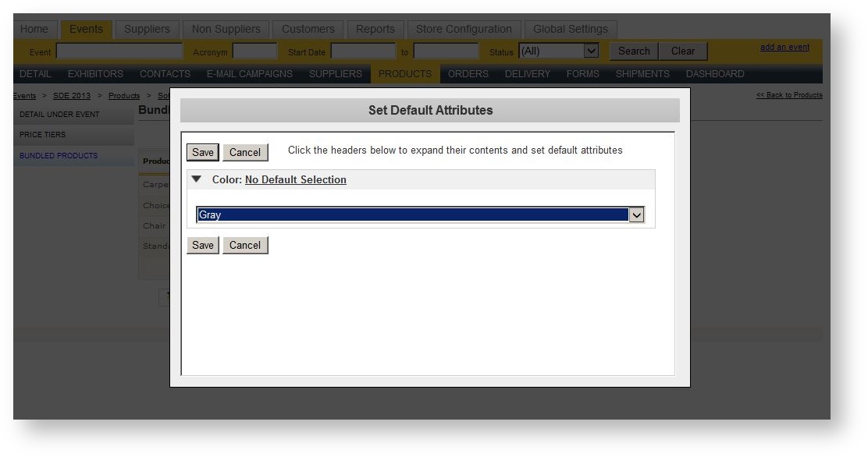Open the "add an event" link
Image resolution: width=868 pixels, height=457 pixels.
coord(784,47)
